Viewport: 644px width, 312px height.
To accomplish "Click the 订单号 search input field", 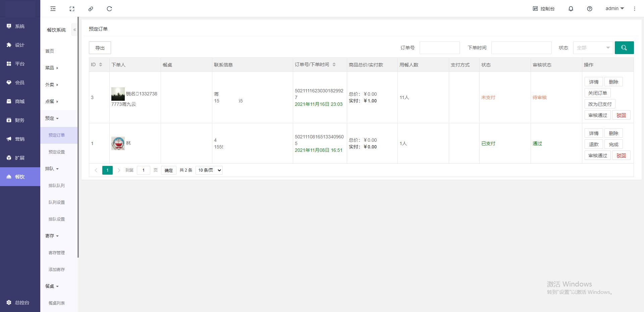I will (x=439, y=48).
